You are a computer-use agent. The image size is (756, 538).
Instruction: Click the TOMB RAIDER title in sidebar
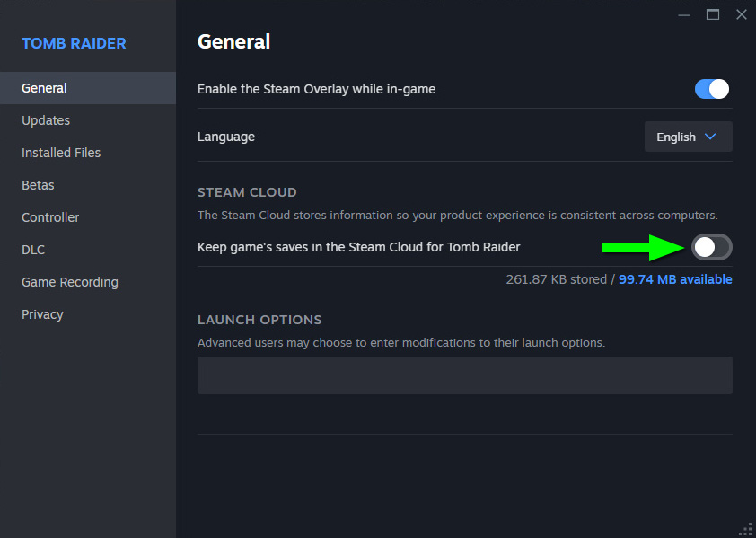click(x=74, y=43)
